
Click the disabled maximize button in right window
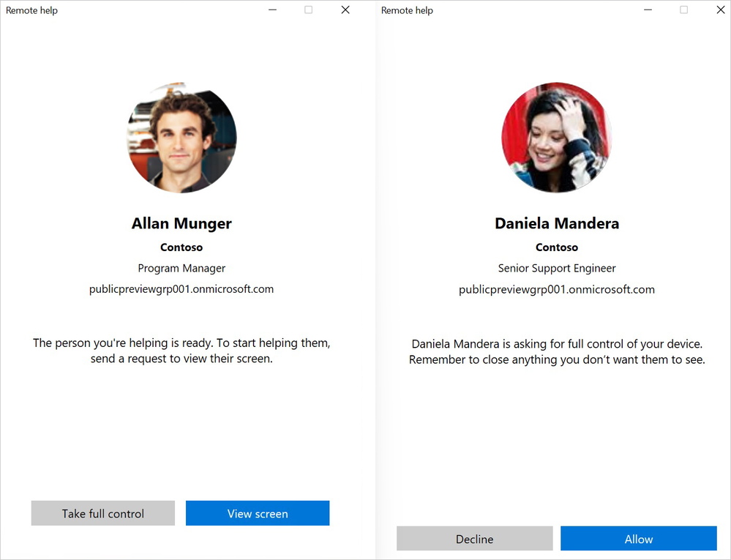coord(684,10)
